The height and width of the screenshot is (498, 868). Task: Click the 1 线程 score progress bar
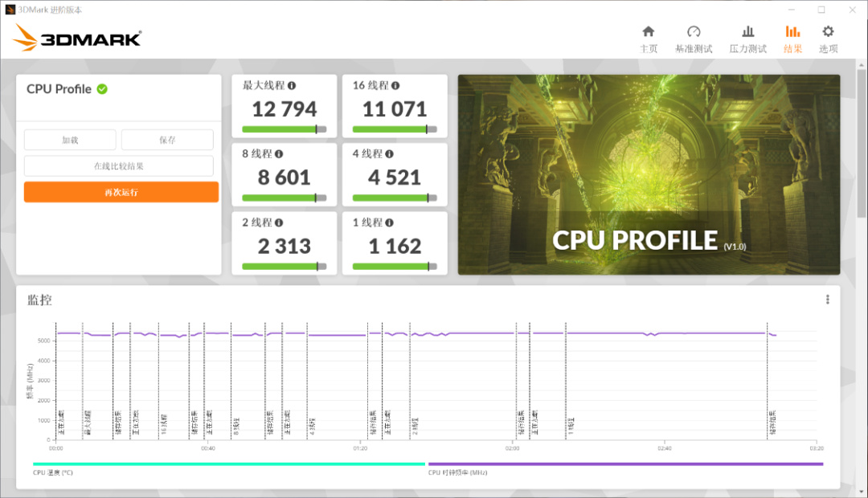[x=395, y=267]
